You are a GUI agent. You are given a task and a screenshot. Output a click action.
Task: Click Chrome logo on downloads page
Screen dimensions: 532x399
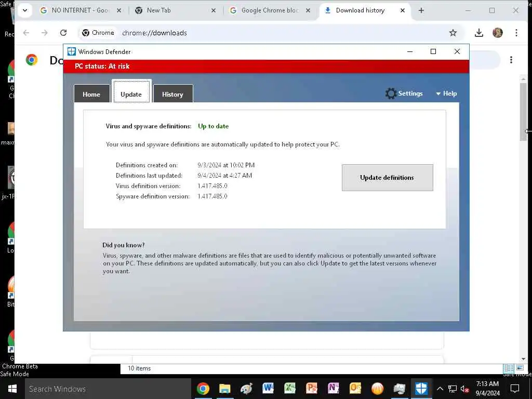32,60
